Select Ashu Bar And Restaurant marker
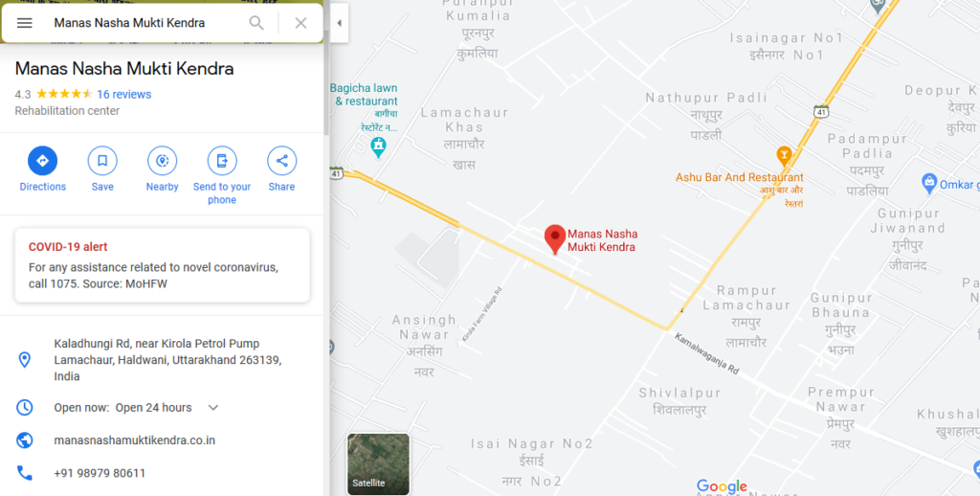The image size is (980, 496). [x=785, y=156]
